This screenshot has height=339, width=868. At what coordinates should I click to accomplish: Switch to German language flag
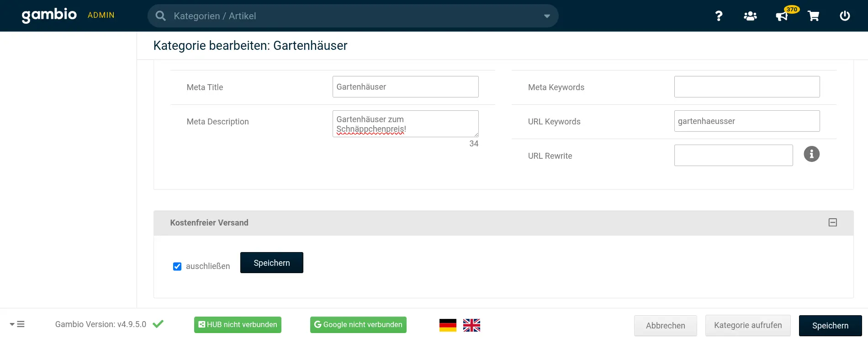(448, 325)
